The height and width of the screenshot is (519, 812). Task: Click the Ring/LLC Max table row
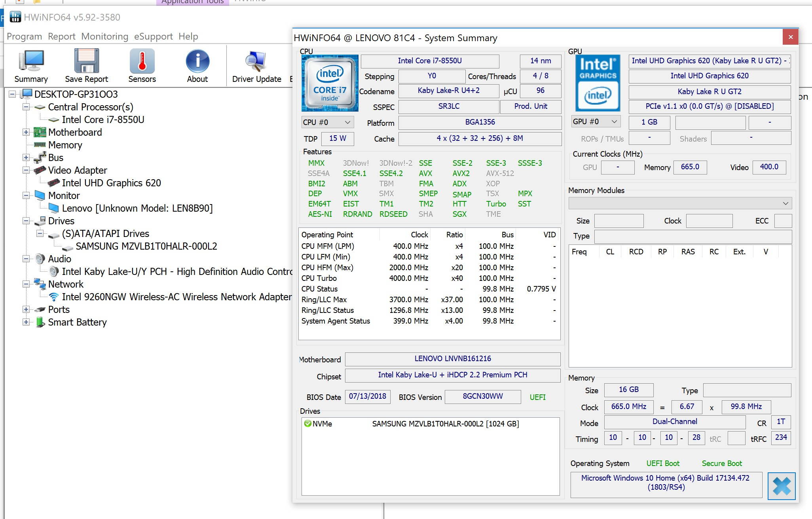click(x=429, y=299)
